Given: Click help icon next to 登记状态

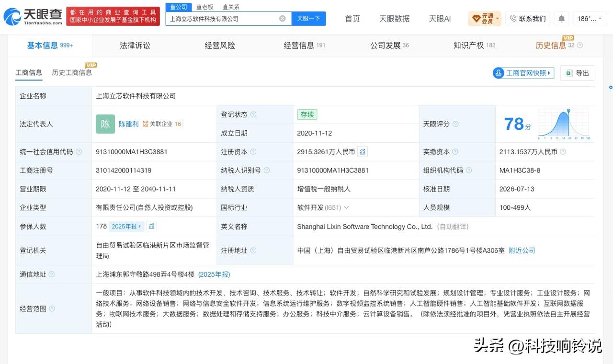Looking at the screenshot, I should pyautogui.click(x=253, y=114).
